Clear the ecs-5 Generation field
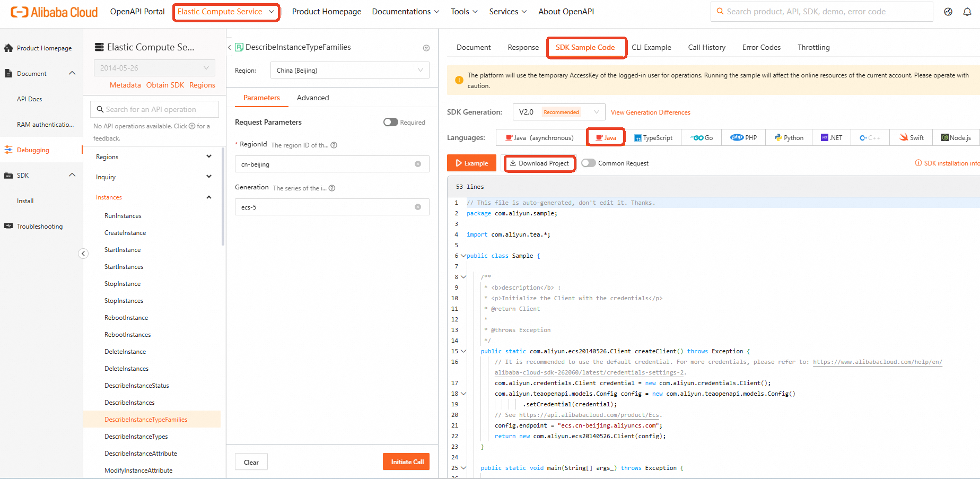 tap(418, 207)
